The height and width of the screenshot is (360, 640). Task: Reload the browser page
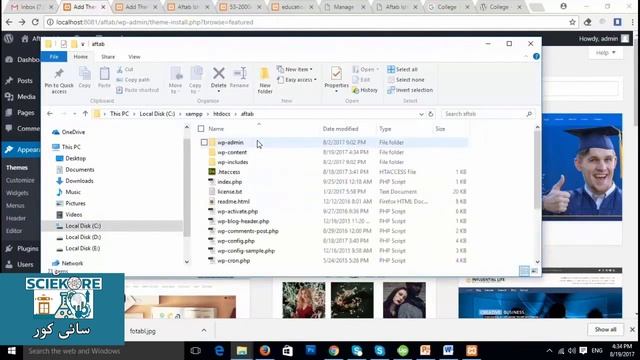(35, 22)
